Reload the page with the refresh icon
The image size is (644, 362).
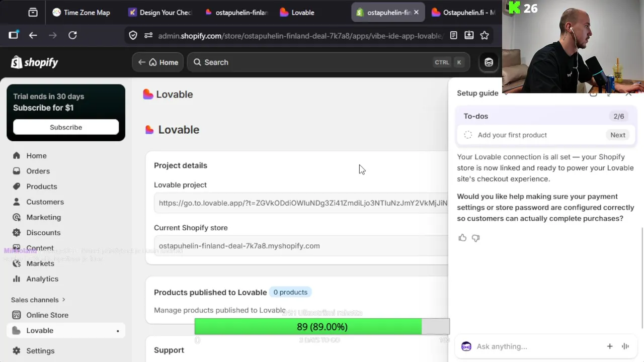(72, 35)
